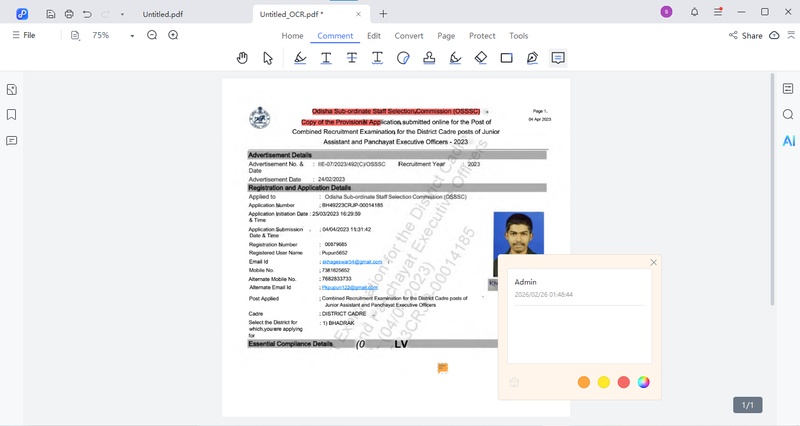Image resolution: width=800 pixels, height=426 pixels.
Task: Click the email link in Email Id row
Action: (x=352, y=262)
